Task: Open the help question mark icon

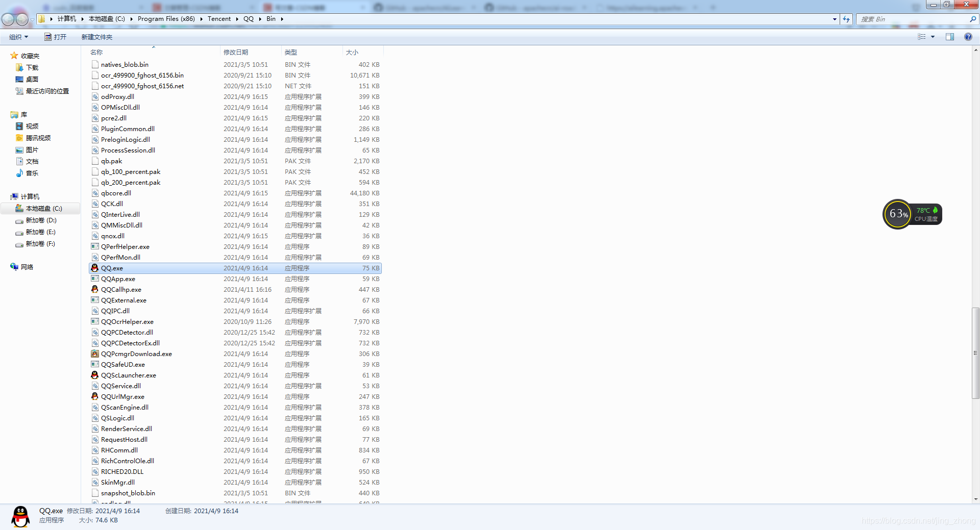Action: coord(968,37)
